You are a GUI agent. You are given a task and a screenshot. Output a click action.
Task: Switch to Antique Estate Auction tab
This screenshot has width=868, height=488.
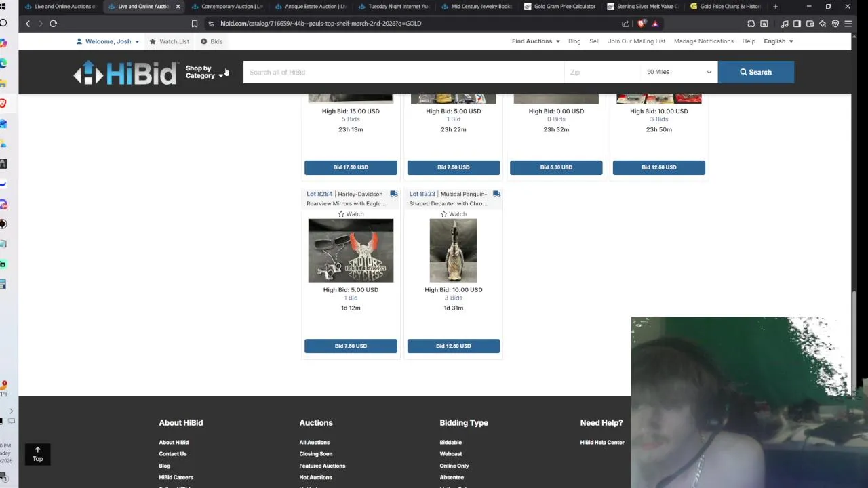(x=311, y=6)
